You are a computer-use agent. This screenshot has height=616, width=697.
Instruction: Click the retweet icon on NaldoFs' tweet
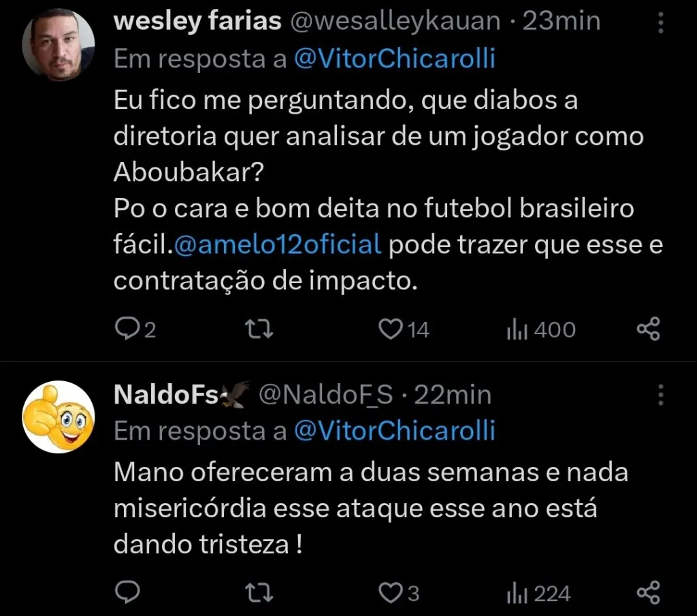point(258,593)
